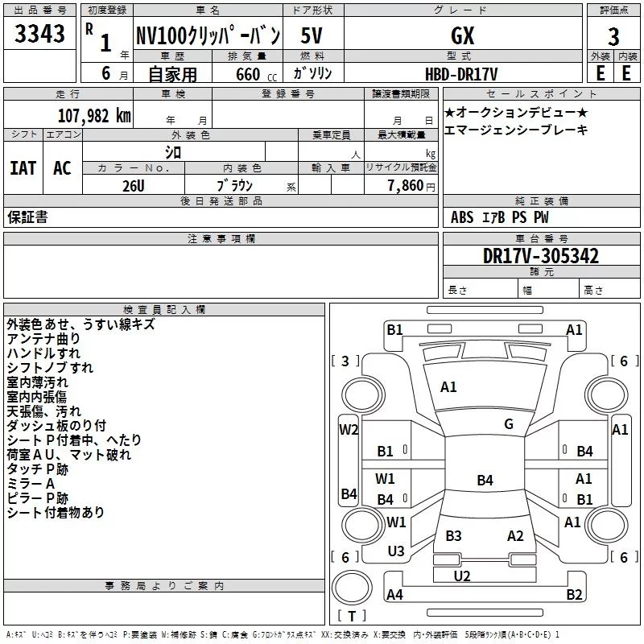The height and width of the screenshot is (644, 644).
Task: Click the spare tire circle marked T
Action: click(352, 587)
